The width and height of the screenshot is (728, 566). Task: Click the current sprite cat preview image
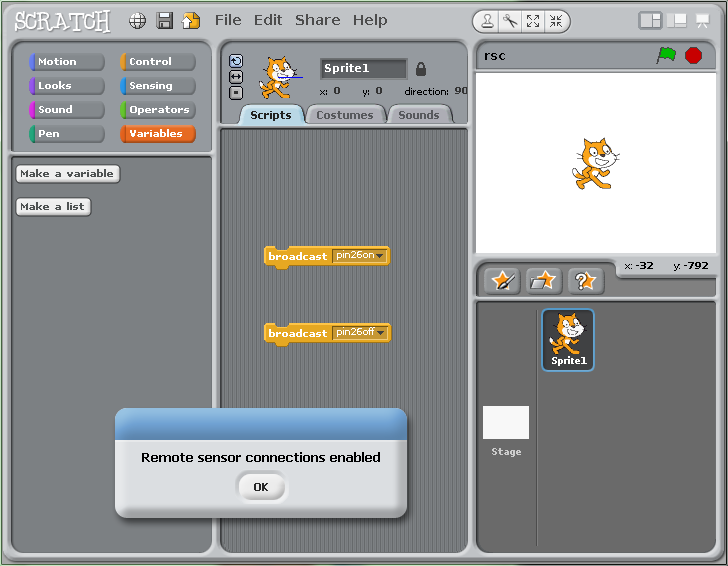pyautogui.click(x=278, y=78)
